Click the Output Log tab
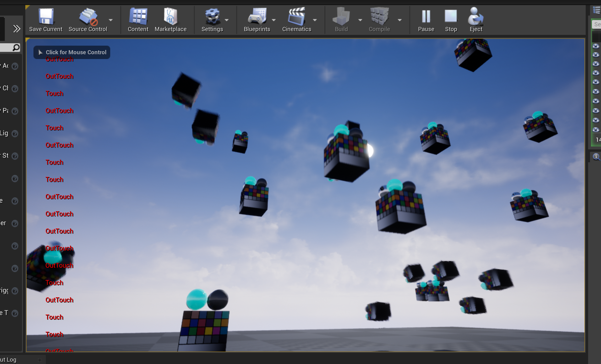This screenshot has width=601, height=364. [x=9, y=360]
